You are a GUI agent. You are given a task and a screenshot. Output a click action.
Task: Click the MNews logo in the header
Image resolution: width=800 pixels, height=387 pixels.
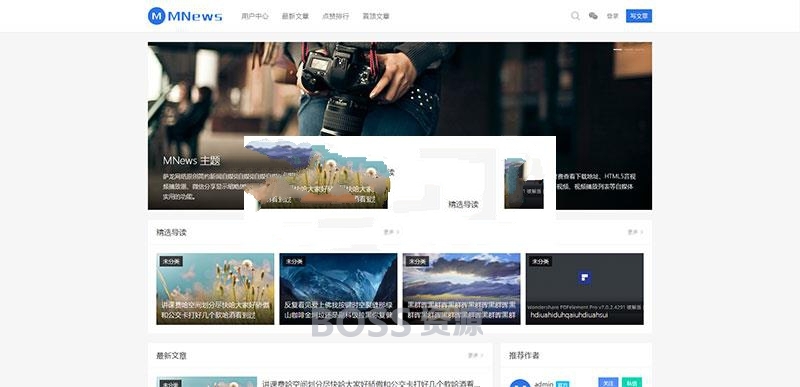coord(185,16)
